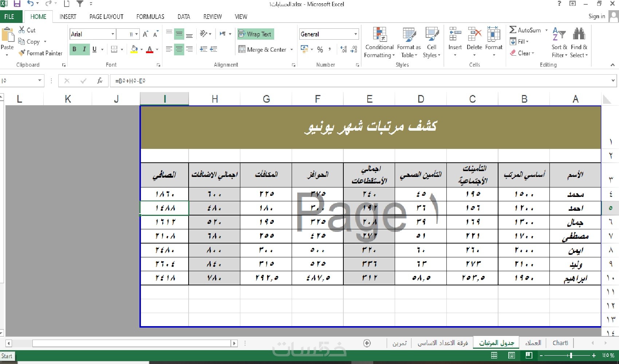The image size is (619, 364).
Task: Open the fill color bucket swatch
Action: click(x=134, y=49)
